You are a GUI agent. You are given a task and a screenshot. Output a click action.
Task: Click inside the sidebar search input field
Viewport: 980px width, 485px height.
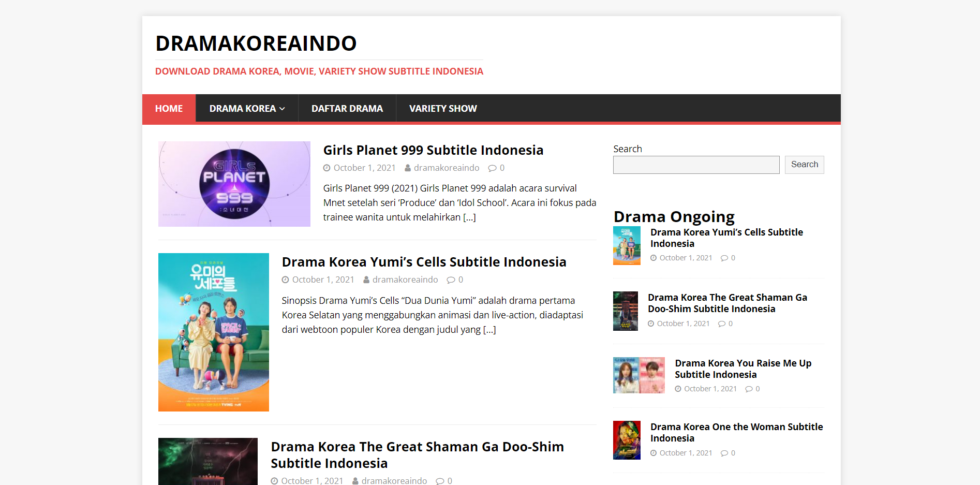pos(696,165)
